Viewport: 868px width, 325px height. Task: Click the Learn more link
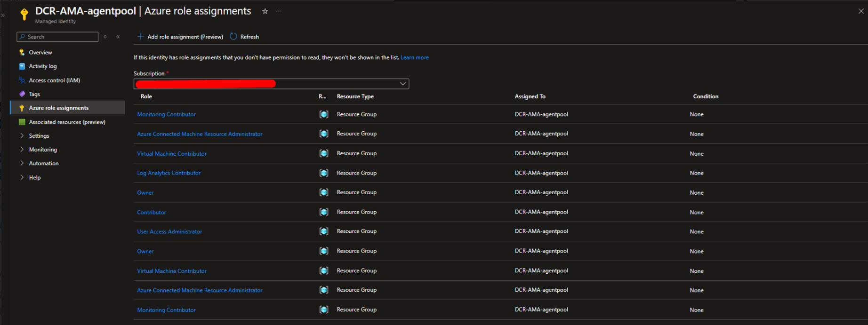click(415, 57)
